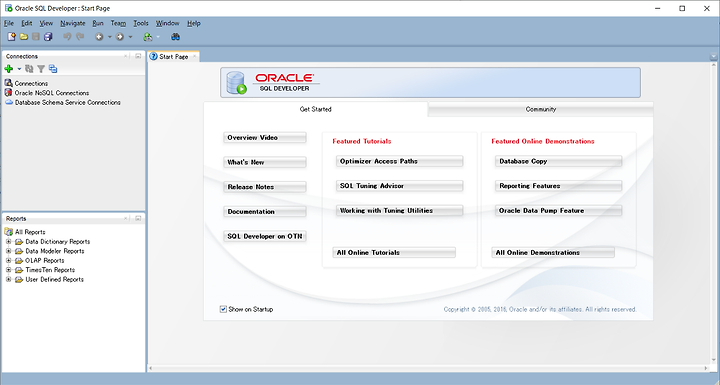Open All Online Demonstrations
Image resolution: width=720 pixels, height=385 pixels.
point(553,253)
